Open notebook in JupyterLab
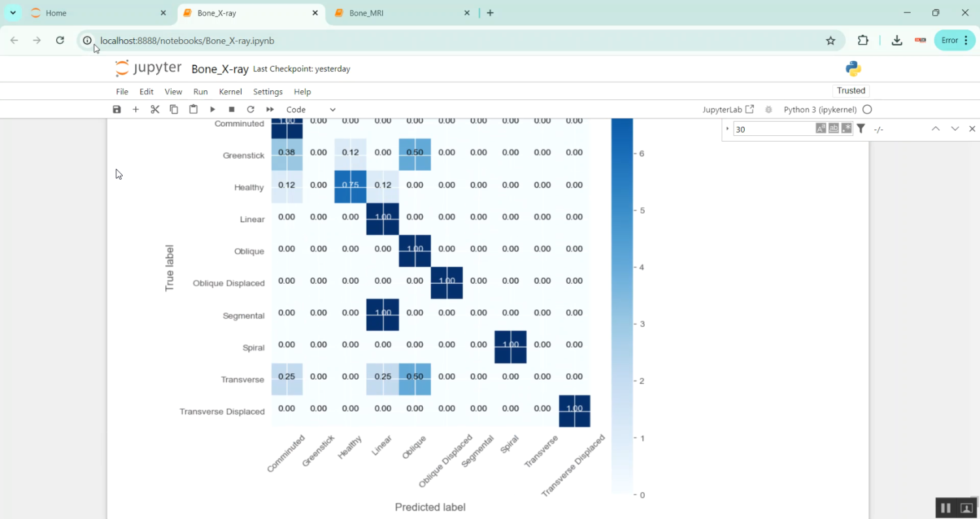This screenshot has height=519, width=980. pyautogui.click(x=728, y=110)
